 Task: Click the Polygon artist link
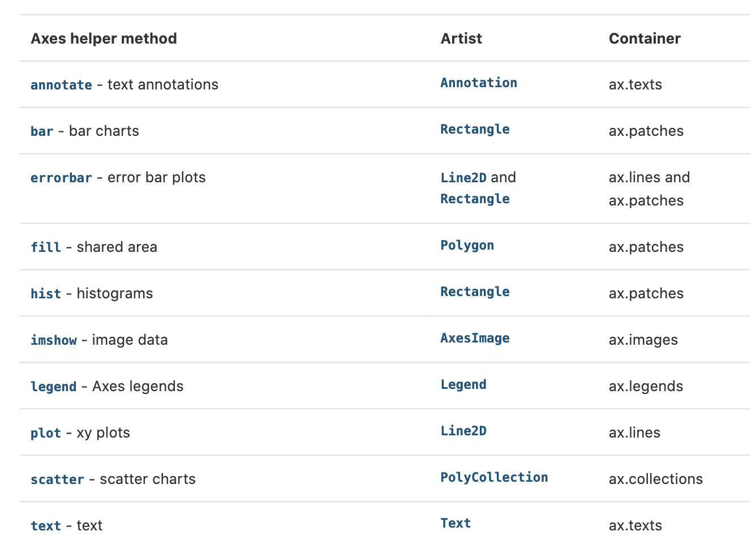coord(467,245)
